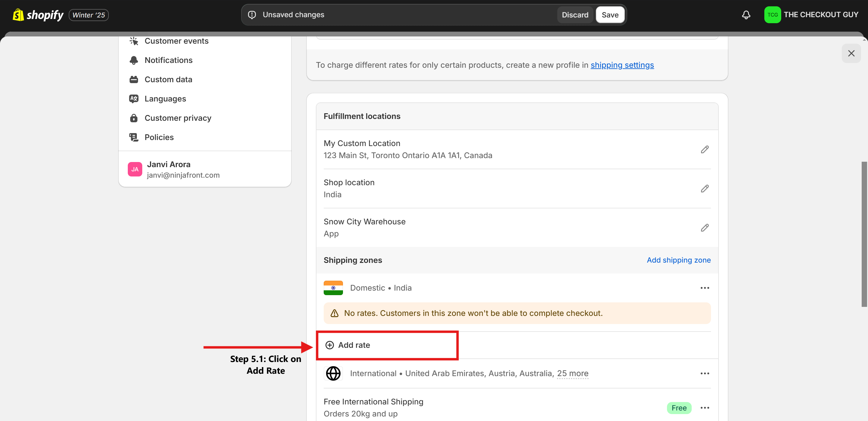Edit the Shop location with pencil icon
Image resolution: width=868 pixels, height=421 pixels.
point(705,189)
